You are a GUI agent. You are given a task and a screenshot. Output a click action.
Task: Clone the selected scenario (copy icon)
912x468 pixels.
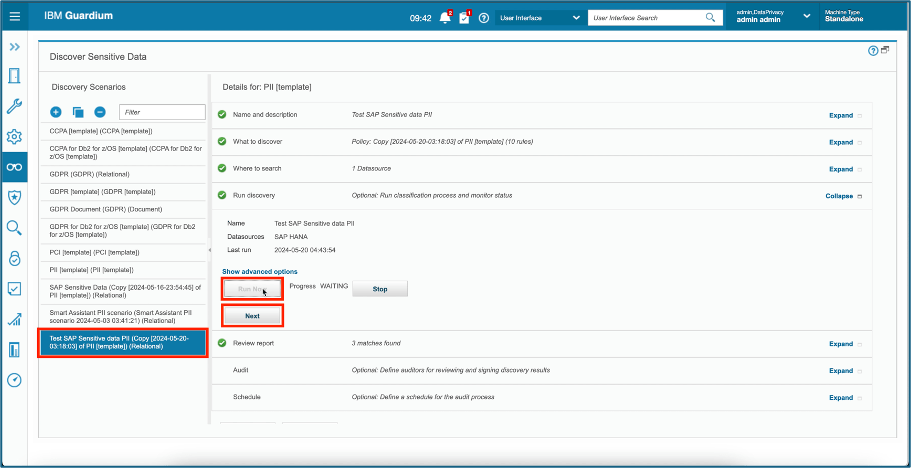point(78,112)
